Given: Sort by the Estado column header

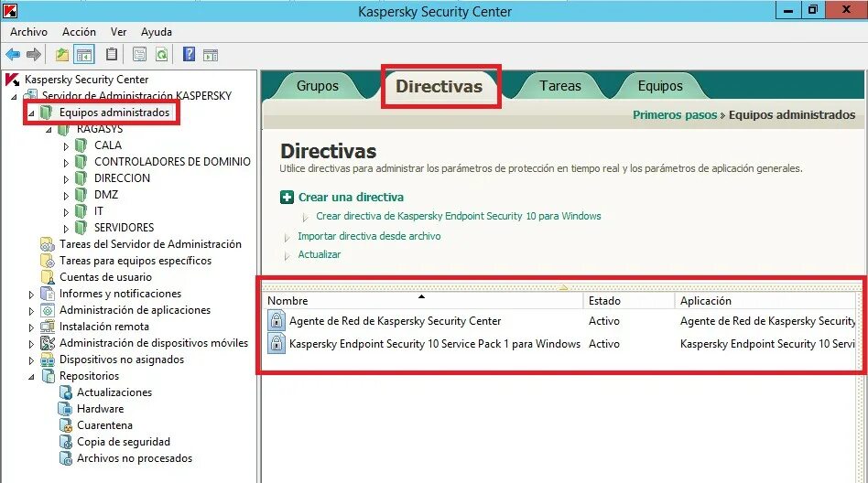Looking at the screenshot, I should [x=629, y=301].
